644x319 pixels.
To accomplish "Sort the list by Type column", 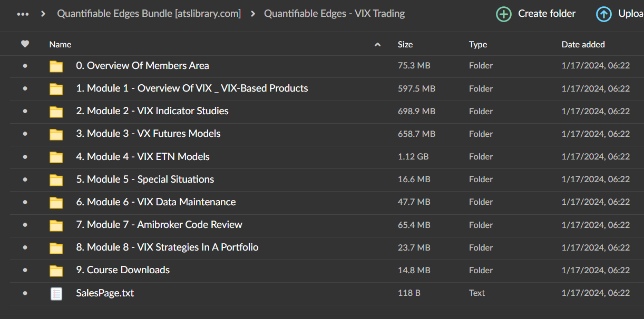I will [478, 45].
